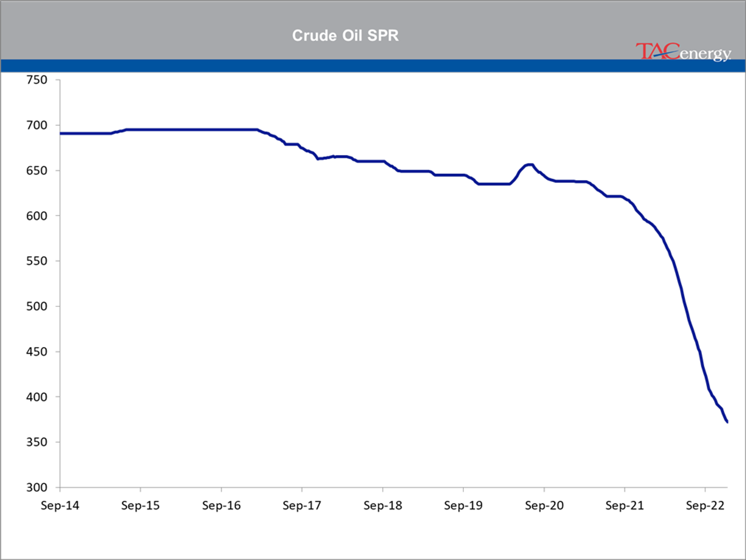Click the Sep-18 x-axis label
This screenshot has width=746, height=560.
pyautogui.click(x=383, y=506)
